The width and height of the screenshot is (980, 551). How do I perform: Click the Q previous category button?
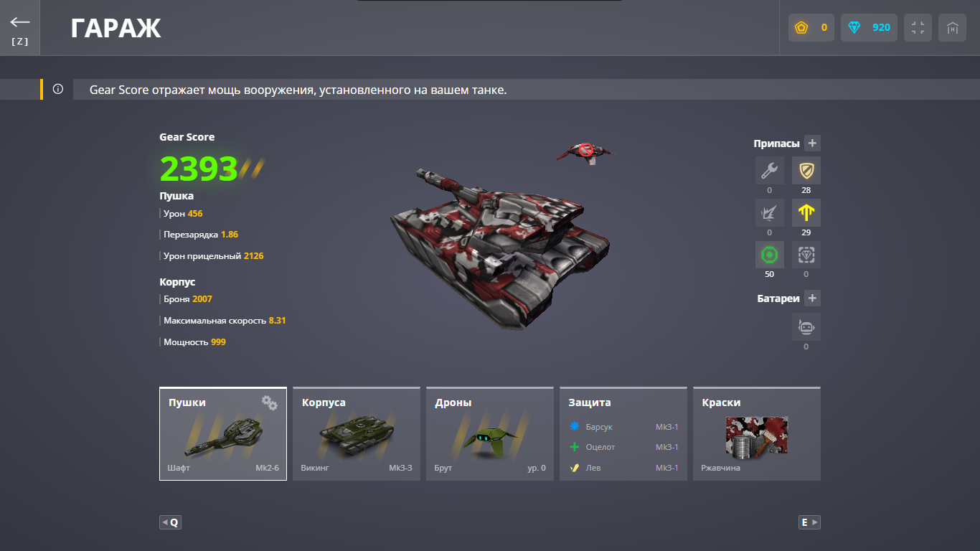click(x=170, y=522)
